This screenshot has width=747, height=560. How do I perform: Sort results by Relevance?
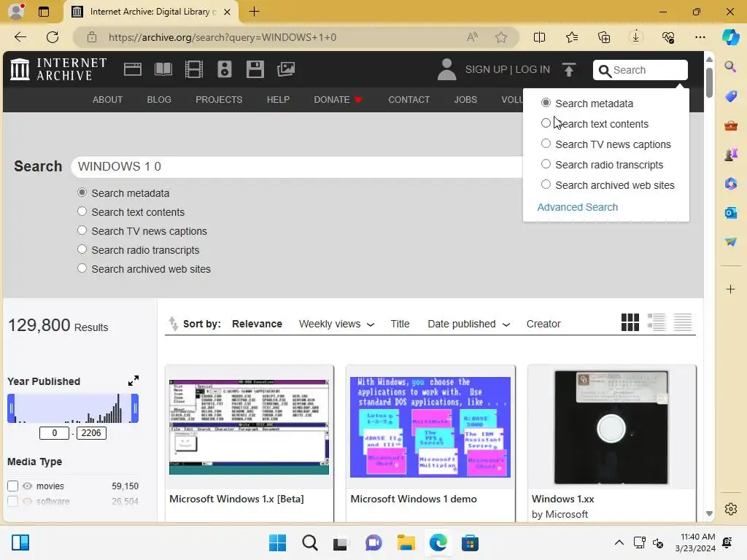tap(258, 324)
